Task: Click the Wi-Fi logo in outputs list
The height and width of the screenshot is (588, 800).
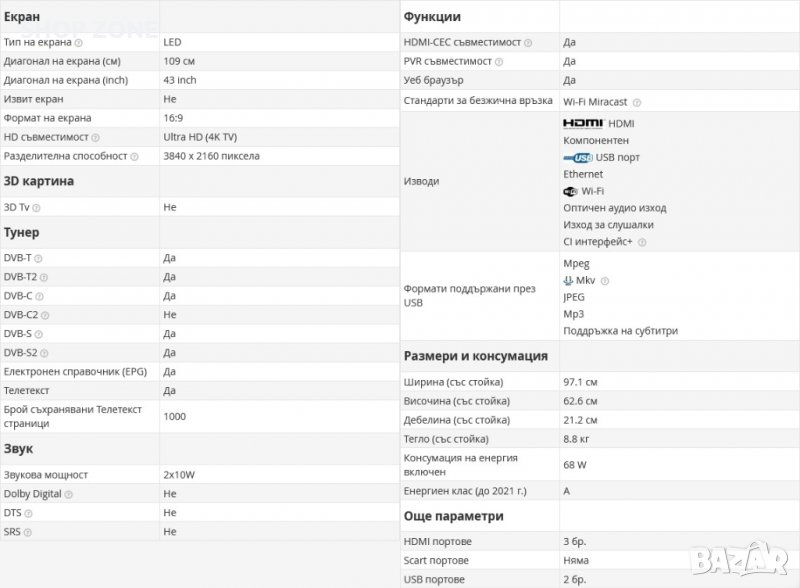Action: (571, 191)
